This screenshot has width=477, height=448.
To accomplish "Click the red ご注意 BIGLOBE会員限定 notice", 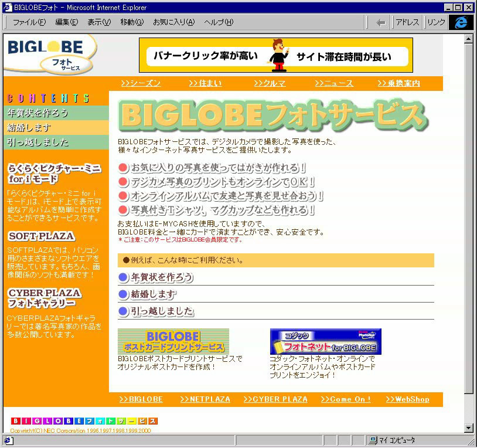I will 180,240.
